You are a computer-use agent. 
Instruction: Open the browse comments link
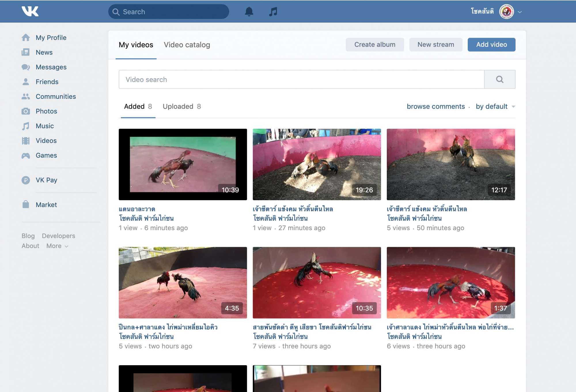[435, 107]
